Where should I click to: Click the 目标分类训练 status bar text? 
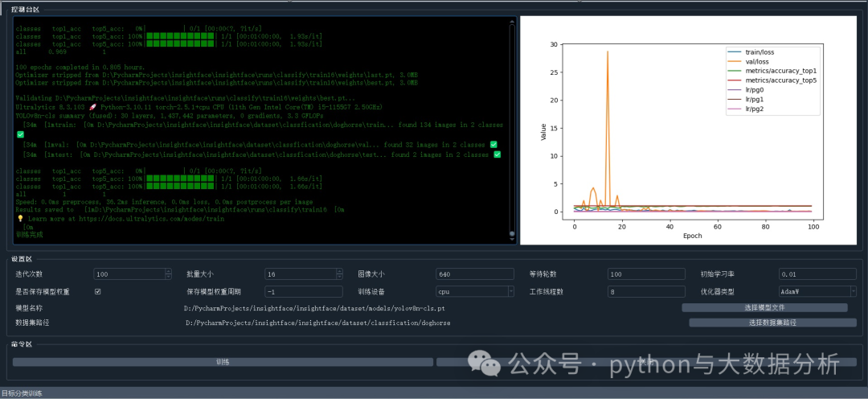click(21, 393)
